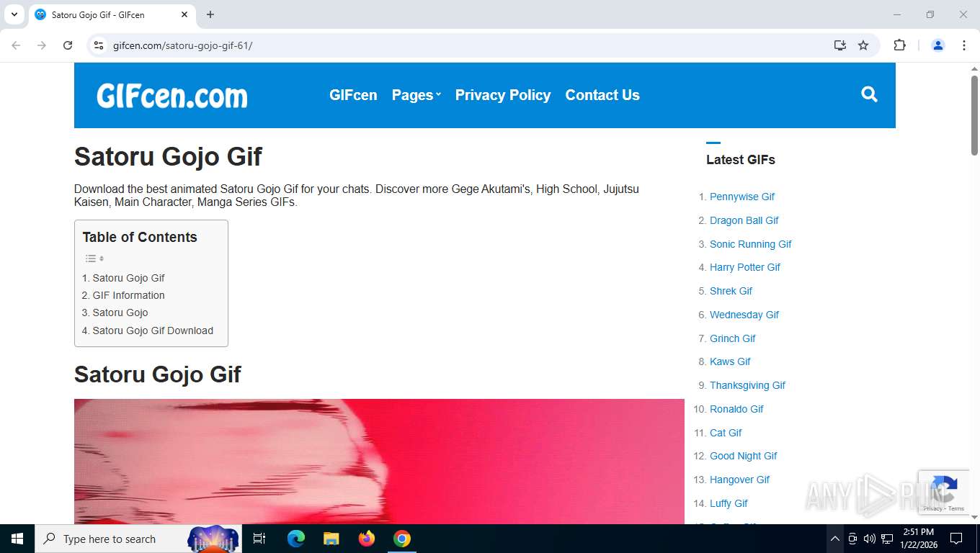Screen dimensions: 980x553
Task: Open the Good Night Gif link
Action: (744, 456)
